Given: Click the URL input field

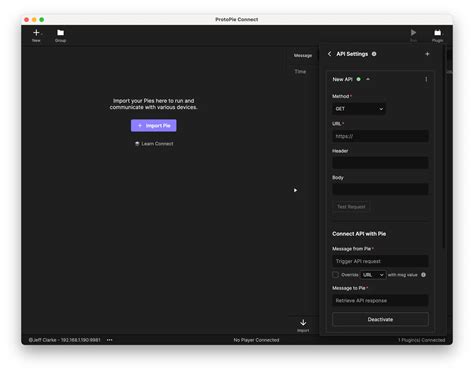Looking at the screenshot, I should click(x=380, y=136).
